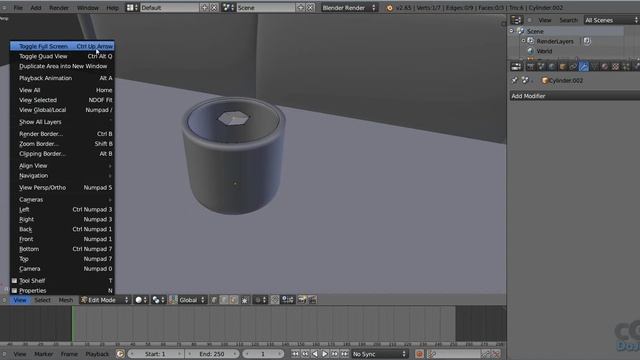The width and height of the screenshot is (640, 360).
Task: Click the Blender logo in the info header
Action: click(x=390, y=8)
